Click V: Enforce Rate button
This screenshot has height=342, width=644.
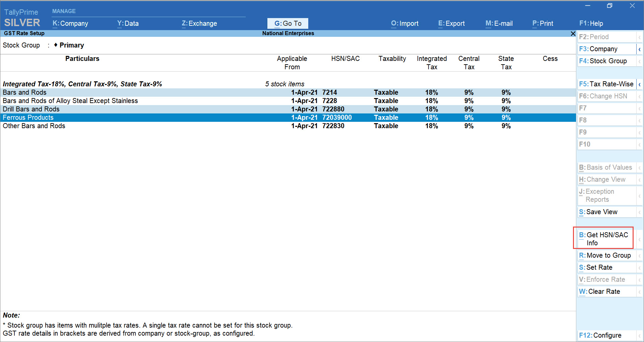pyautogui.click(x=607, y=279)
